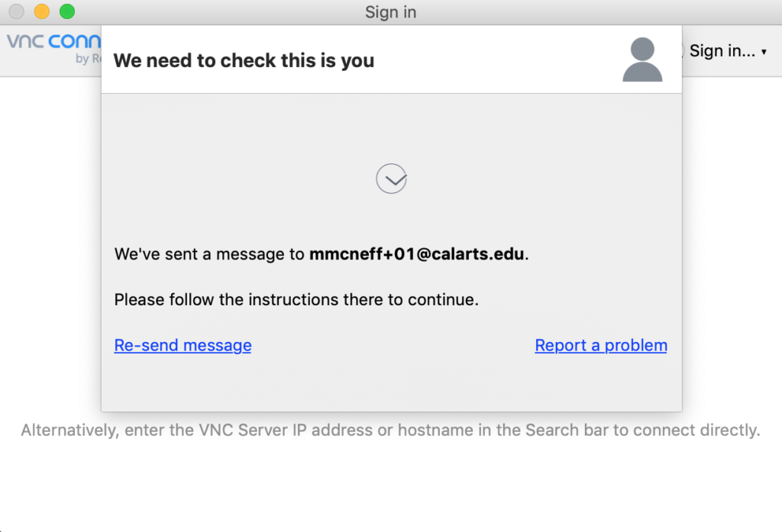The height and width of the screenshot is (532, 782).
Task: Click the white header bar of the dialog
Action: pos(392,60)
